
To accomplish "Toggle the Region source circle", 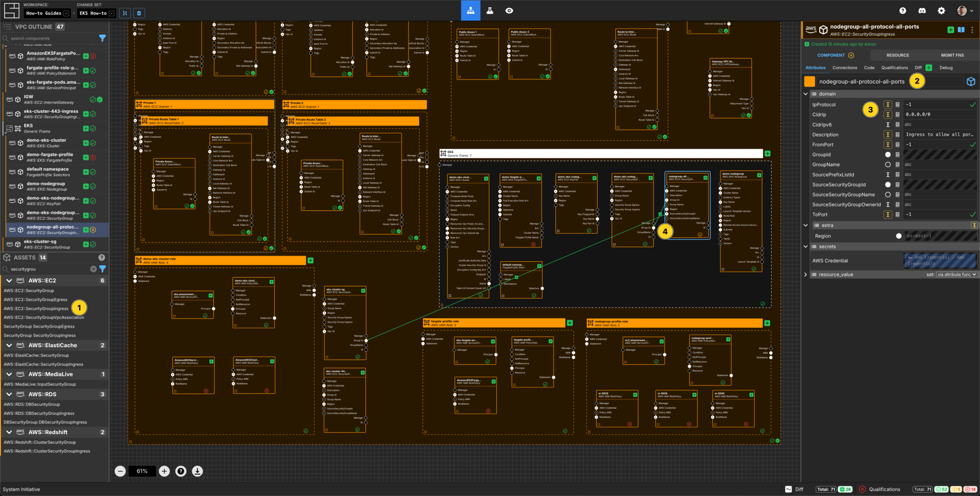I will pos(898,236).
